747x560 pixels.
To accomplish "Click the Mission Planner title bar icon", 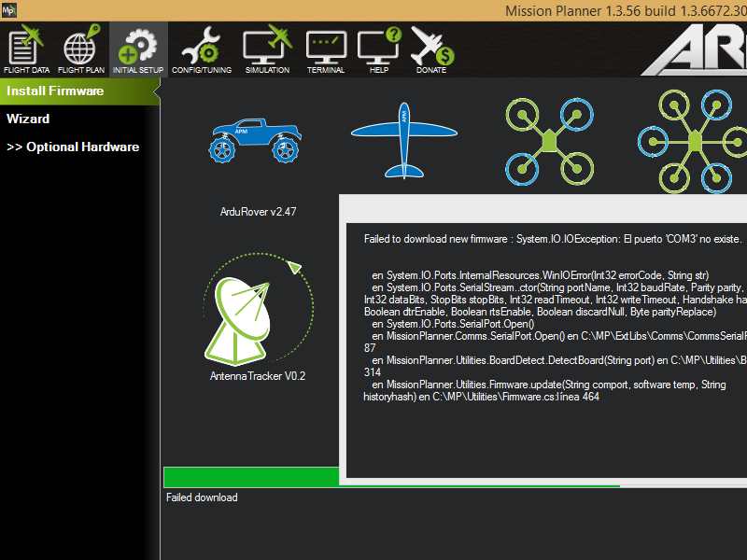I will [8, 10].
